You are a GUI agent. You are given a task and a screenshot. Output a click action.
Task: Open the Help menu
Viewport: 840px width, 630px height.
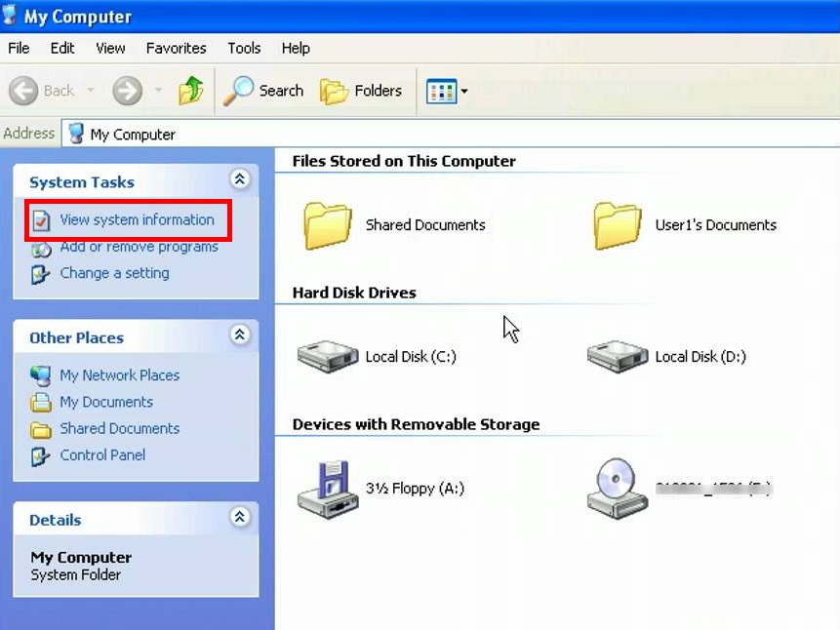pyautogui.click(x=296, y=48)
